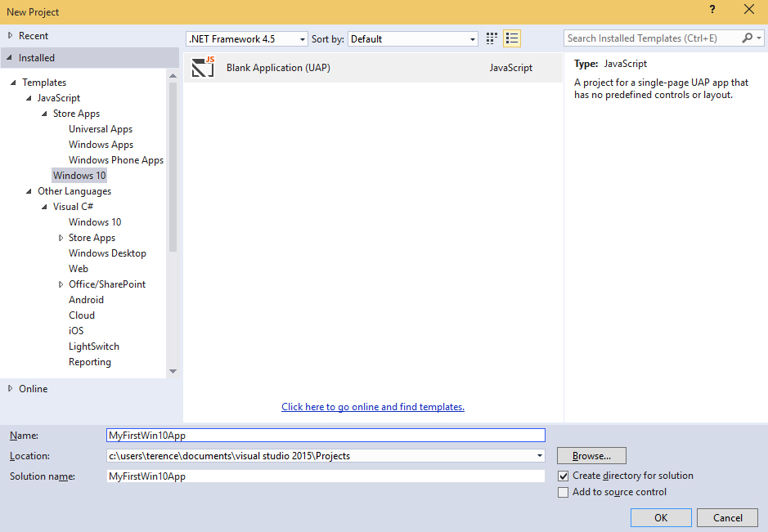Collapse the JavaScript tree node
Viewport: 768px width, 532px height.
pyautogui.click(x=29, y=98)
